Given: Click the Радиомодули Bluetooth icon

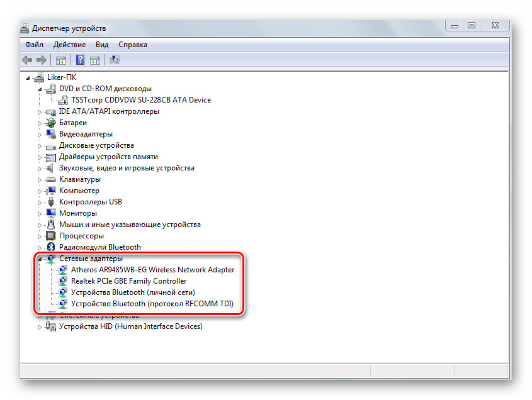Looking at the screenshot, I should click(x=51, y=247).
